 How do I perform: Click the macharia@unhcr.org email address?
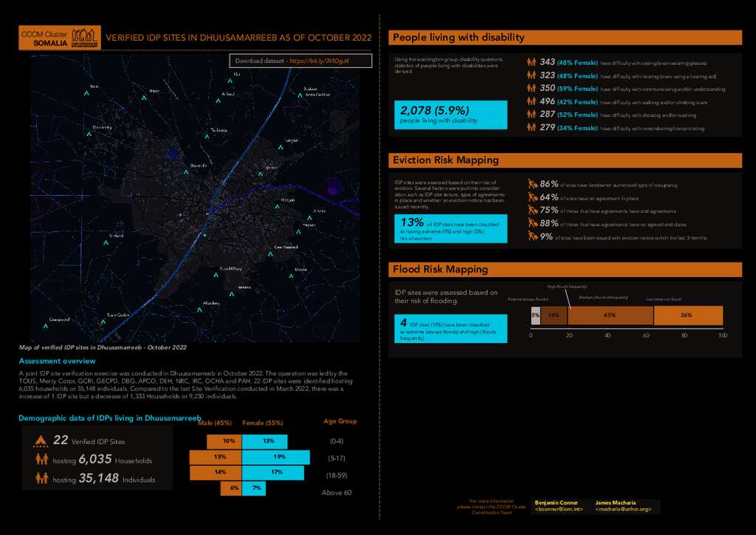[623, 509]
